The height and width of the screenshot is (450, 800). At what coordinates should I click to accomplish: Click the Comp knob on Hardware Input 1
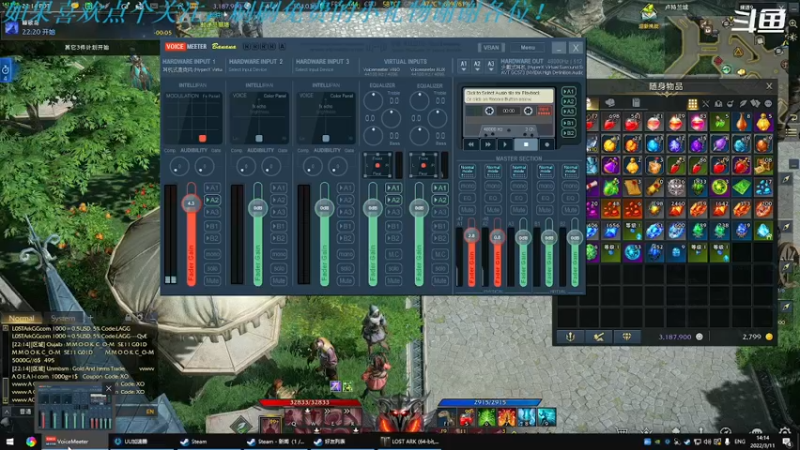179,166
